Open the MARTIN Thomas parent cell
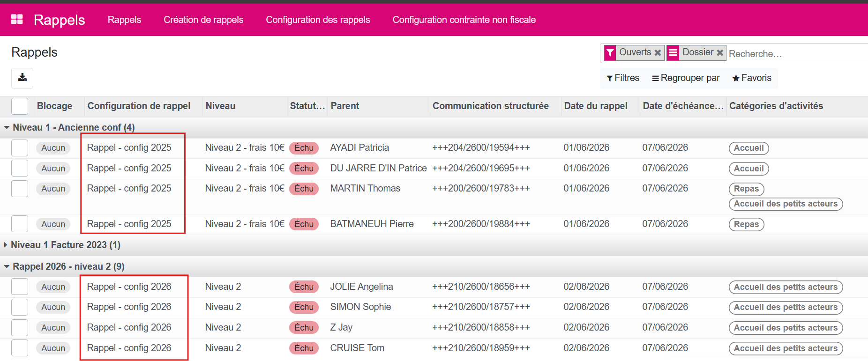 pos(365,188)
